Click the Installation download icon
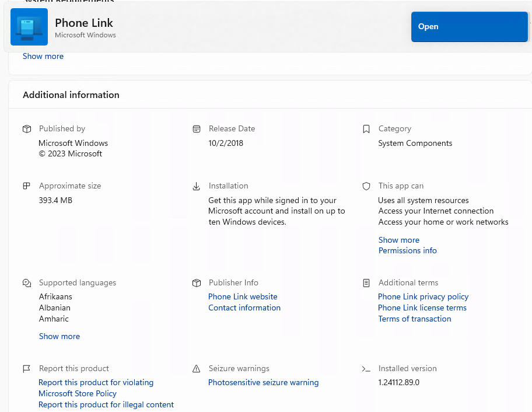This screenshot has width=532, height=412. [196, 186]
